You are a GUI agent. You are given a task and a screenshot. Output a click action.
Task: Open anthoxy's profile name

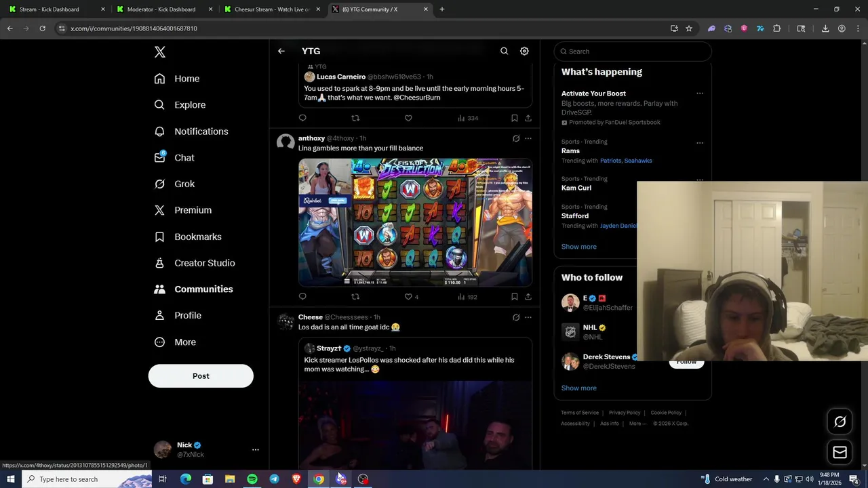311,138
